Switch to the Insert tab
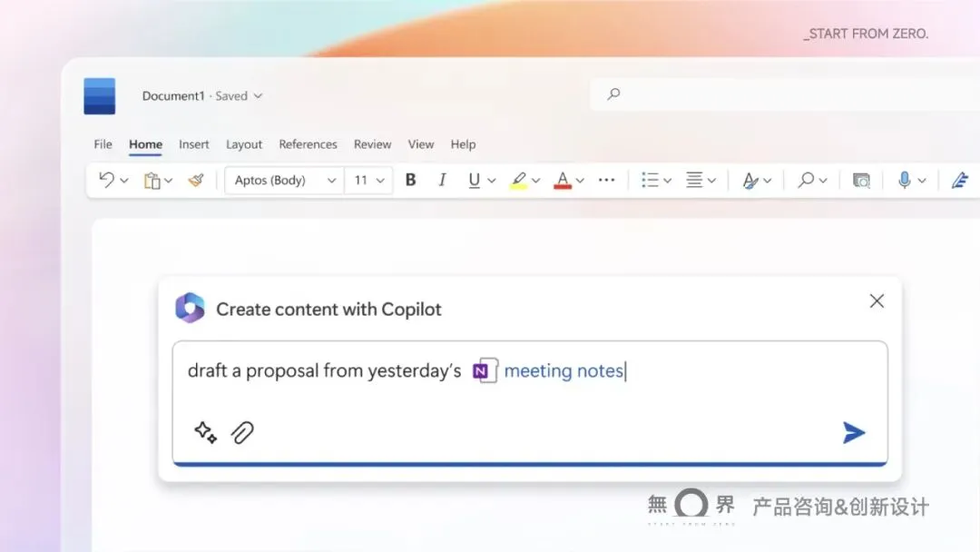980x552 pixels. pos(194,144)
